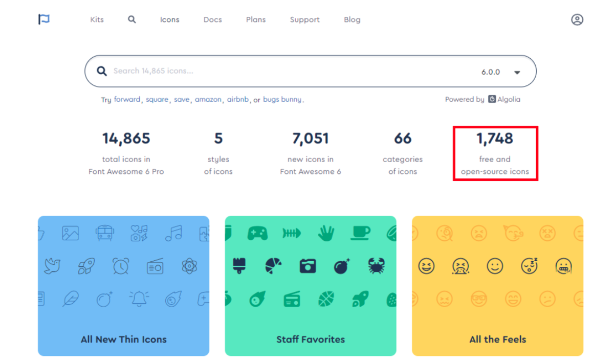Click the paint brush icon

(239, 266)
